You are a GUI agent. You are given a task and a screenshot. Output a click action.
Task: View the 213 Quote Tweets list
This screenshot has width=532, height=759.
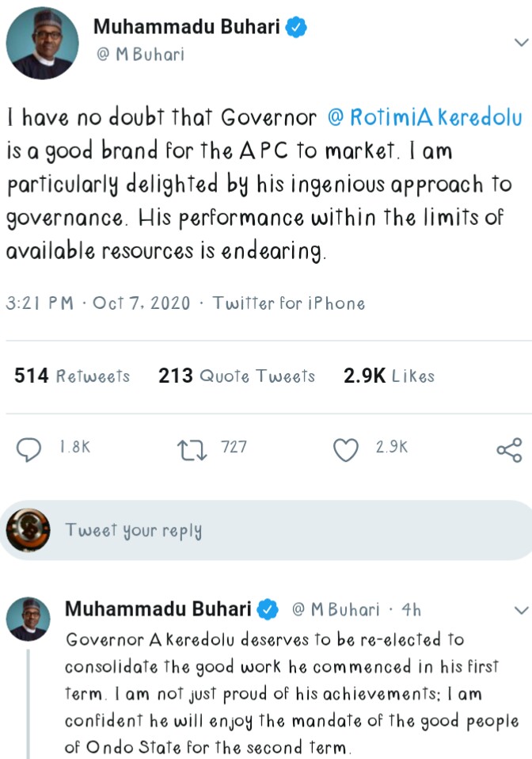click(237, 376)
